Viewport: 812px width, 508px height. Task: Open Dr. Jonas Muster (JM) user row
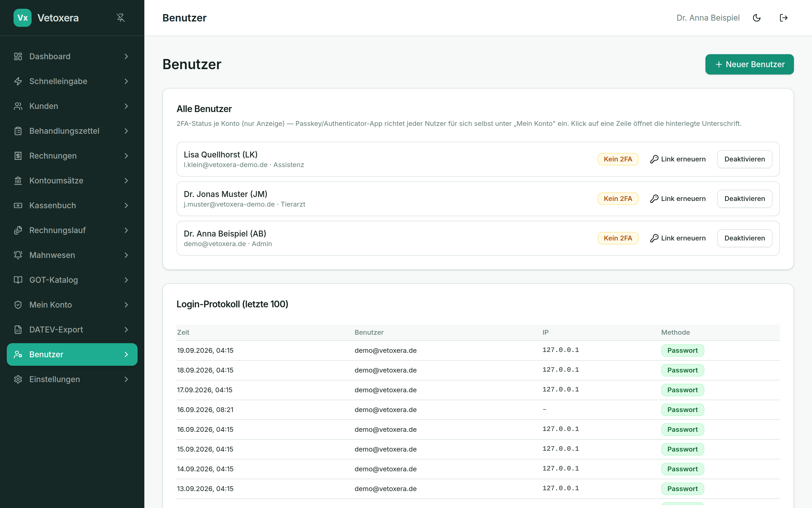click(x=478, y=199)
